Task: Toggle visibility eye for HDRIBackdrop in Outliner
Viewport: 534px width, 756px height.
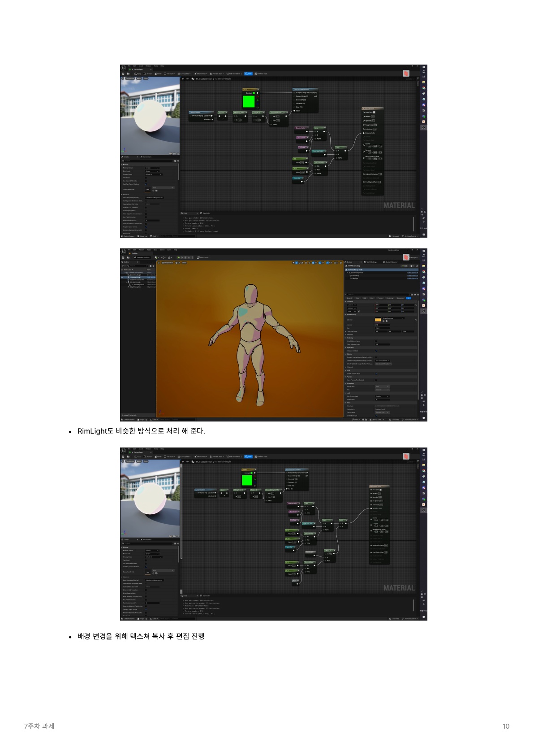Action: (x=122, y=278)
